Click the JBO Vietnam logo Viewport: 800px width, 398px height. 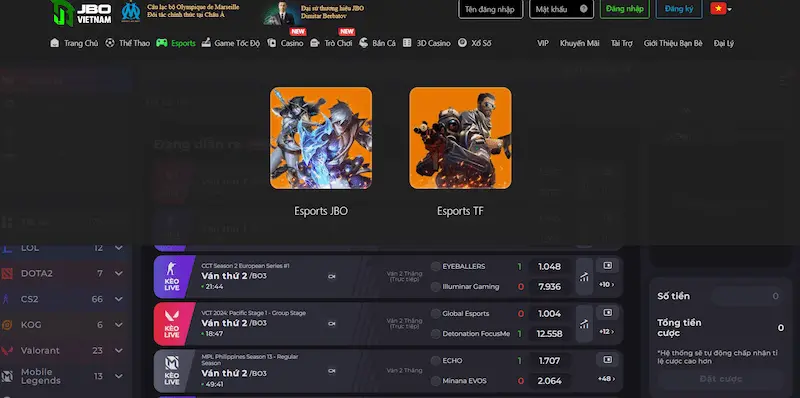click(x=82, y=13)
